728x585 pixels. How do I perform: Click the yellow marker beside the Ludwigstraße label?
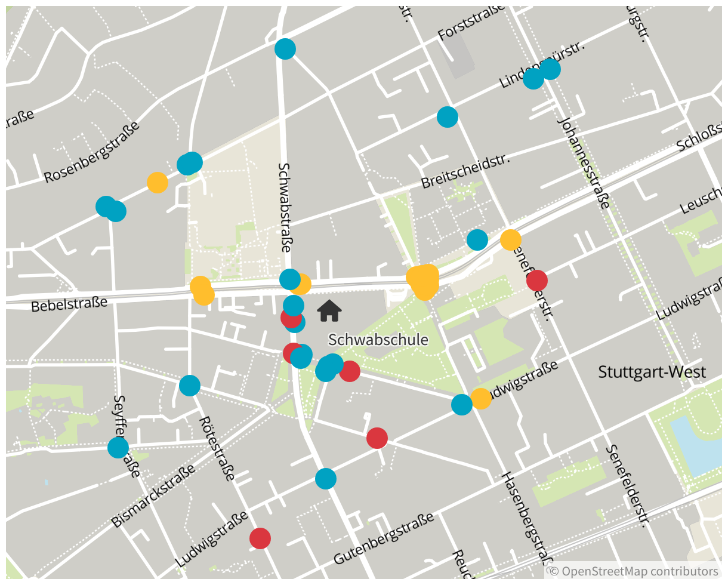[x=480, y=398]
